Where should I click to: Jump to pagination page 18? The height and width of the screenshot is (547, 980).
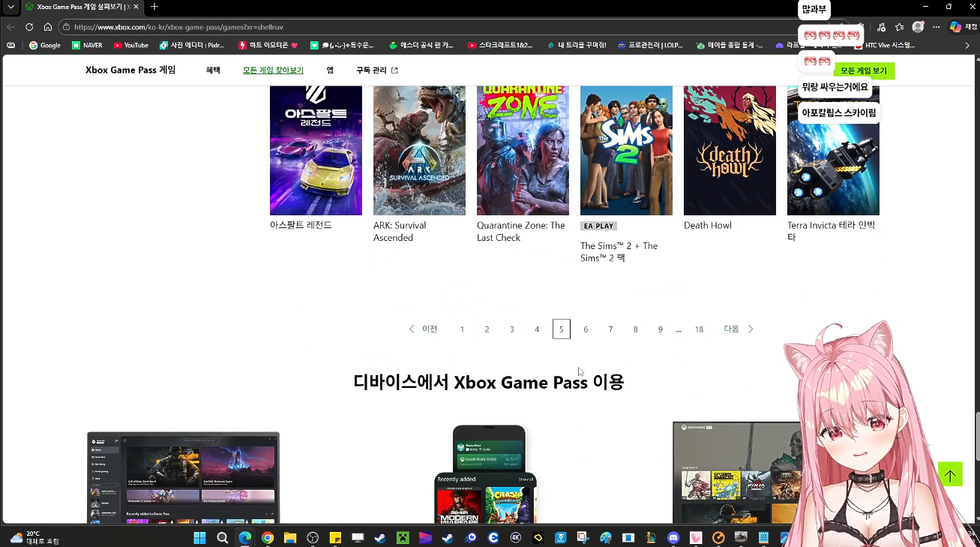coord(699,329)
